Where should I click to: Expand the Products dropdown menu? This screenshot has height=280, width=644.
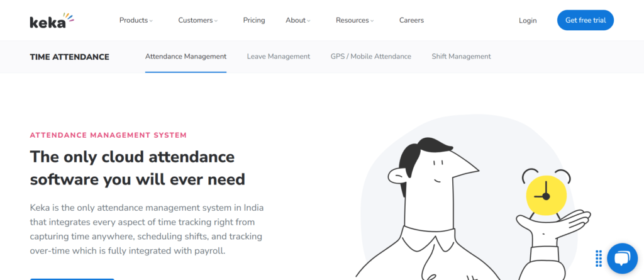pyautogui.click(x=136, y=20)
